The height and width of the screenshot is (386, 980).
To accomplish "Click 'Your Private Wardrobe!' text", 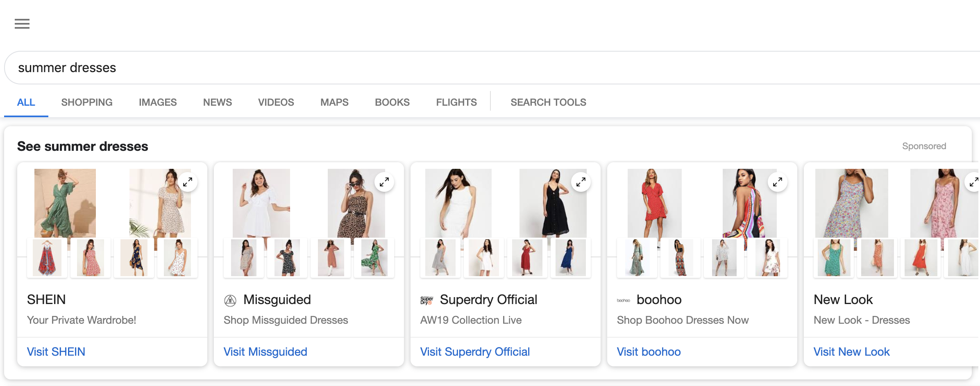I will click(x=82, y=320).
